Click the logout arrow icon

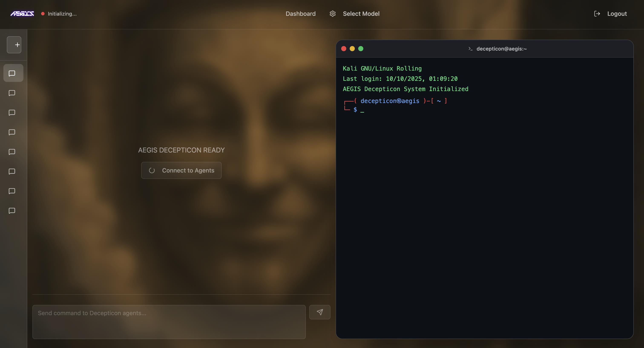[x=597, y=14]
